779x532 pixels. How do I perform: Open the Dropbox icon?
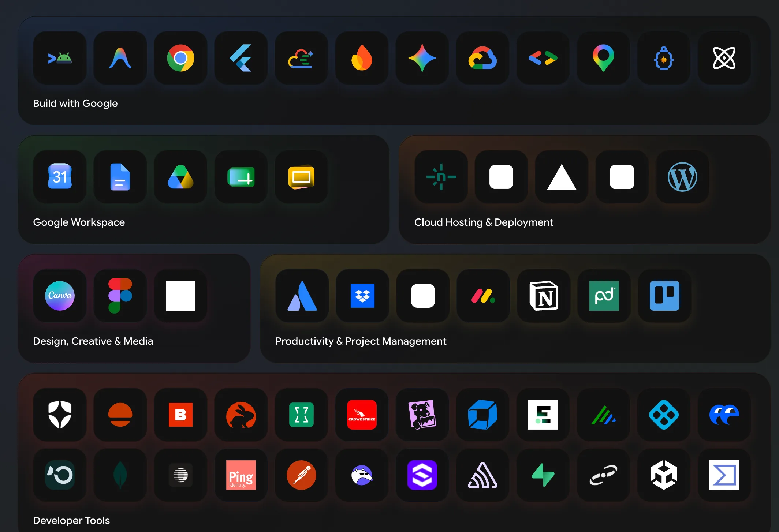[x=362, y=296]
